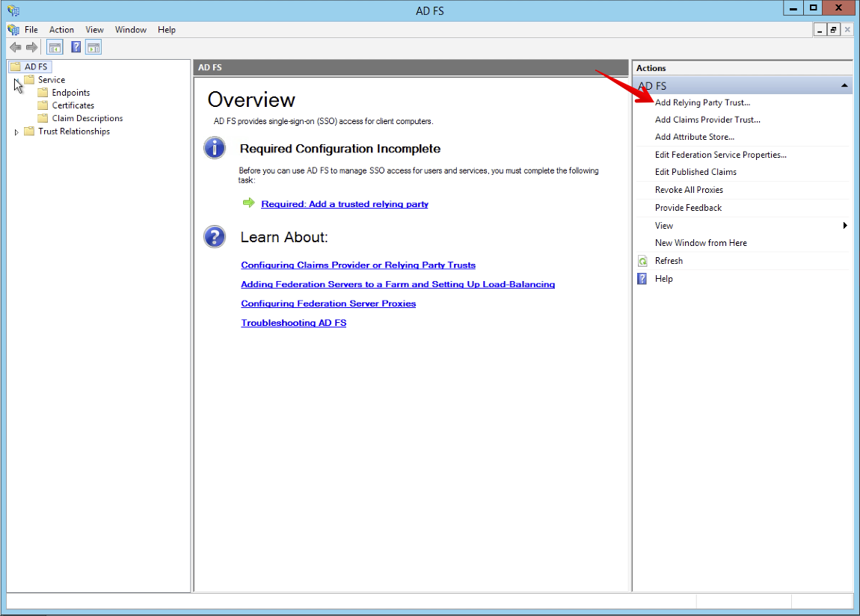Click the blue Help toolbar icon
The width and height of the screenshot is (860, 616).
tap(76, 47)
